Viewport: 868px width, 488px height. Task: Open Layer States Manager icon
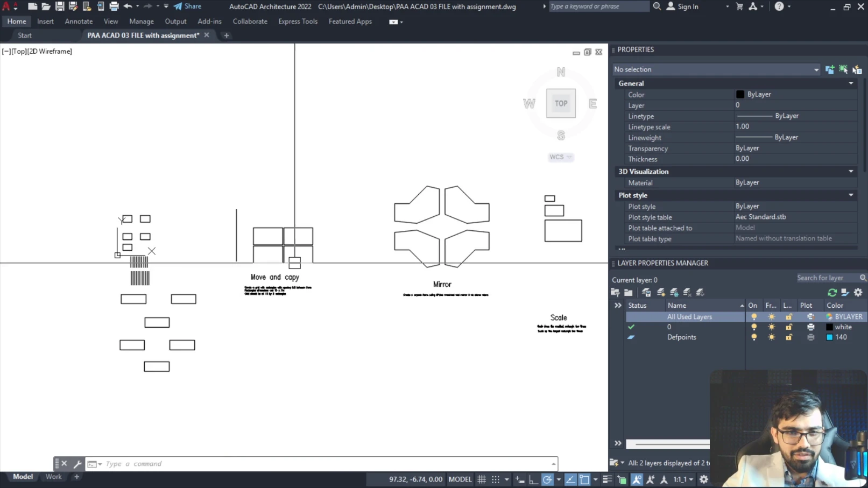click(x=646, y=292)
